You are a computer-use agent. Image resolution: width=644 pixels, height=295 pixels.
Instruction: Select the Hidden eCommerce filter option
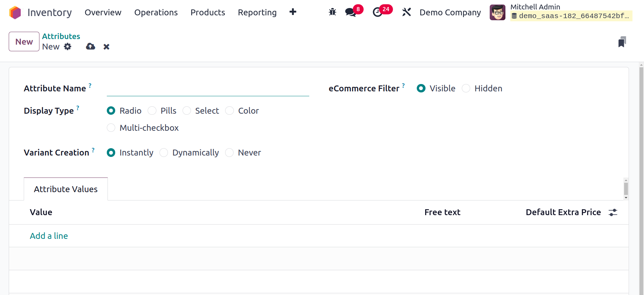click(x=466, y=89)
